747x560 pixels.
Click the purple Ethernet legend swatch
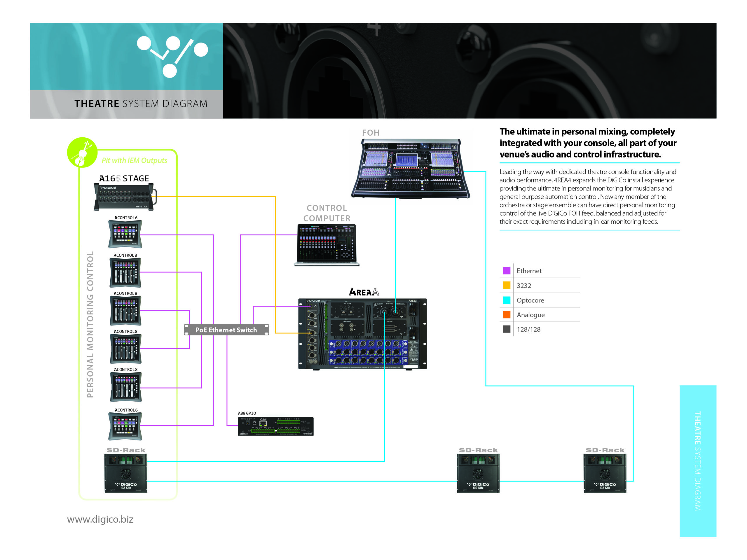(x=507, y=271)
